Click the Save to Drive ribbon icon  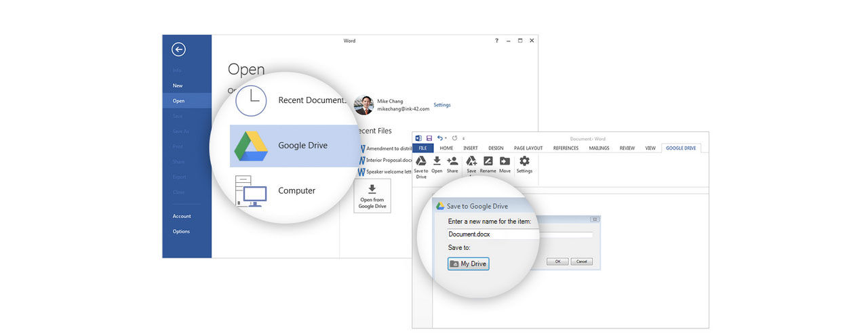pyautogui.click(x=420, y=161)
